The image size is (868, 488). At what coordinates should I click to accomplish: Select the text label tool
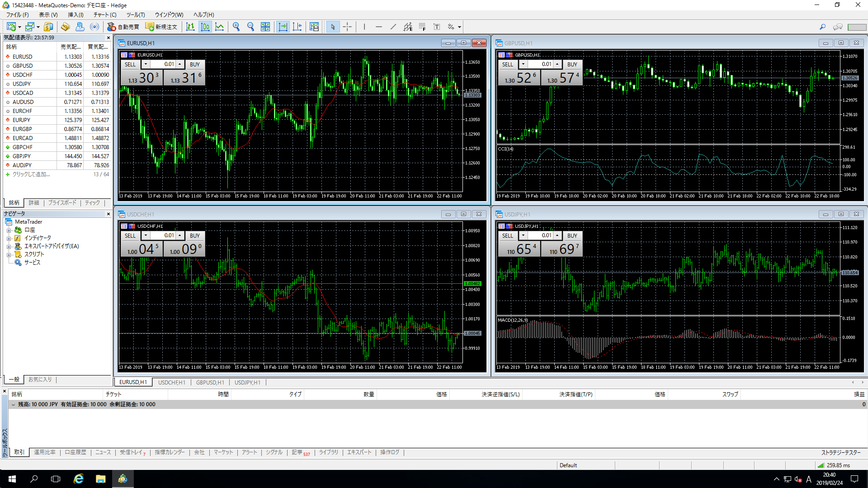pyautogui.click(x=437, y=27)
